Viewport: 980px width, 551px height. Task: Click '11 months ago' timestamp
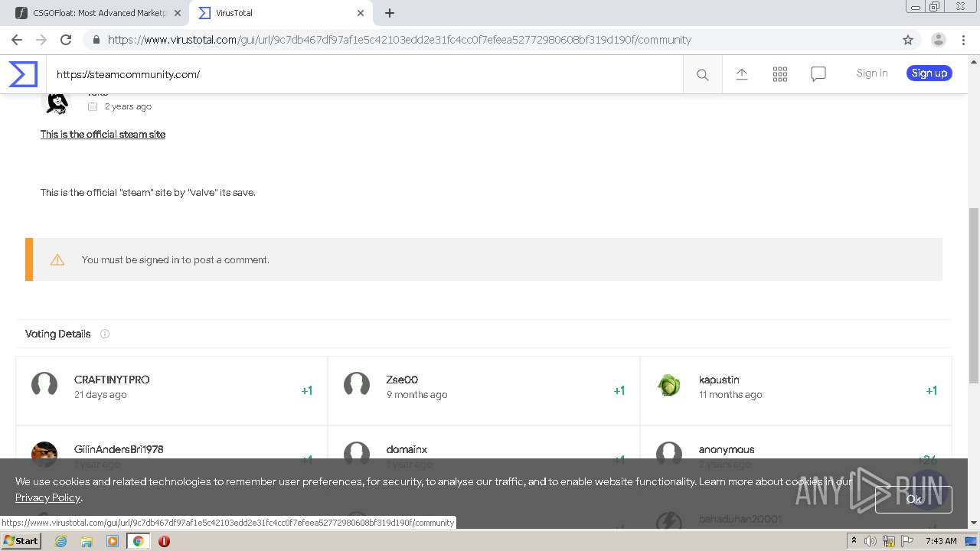(730, 395)
